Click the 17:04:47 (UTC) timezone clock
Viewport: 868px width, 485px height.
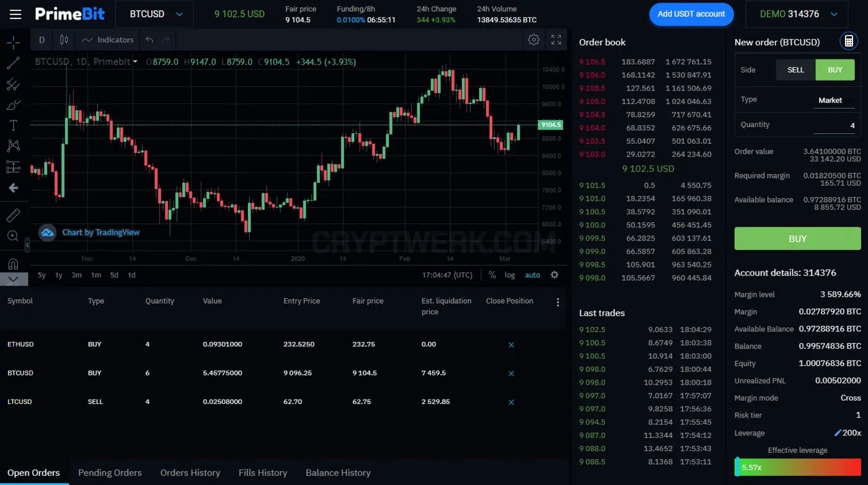[448, 275]
